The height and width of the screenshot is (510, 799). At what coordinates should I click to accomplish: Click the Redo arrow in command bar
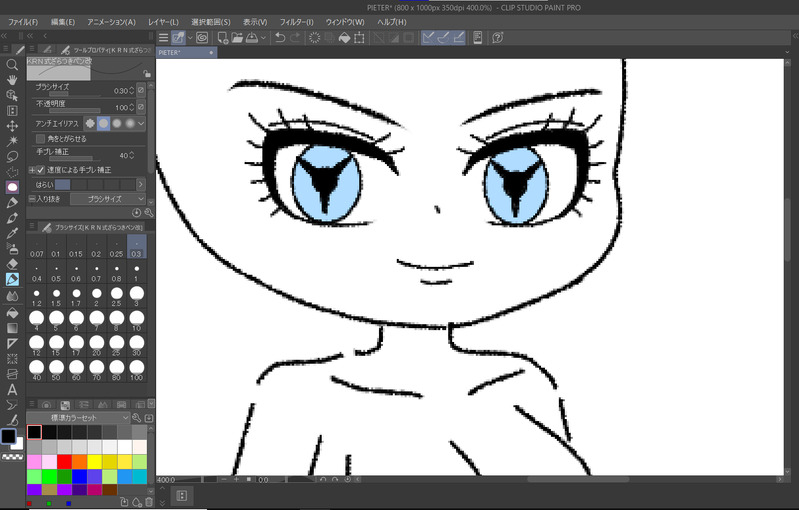point(295,38)
